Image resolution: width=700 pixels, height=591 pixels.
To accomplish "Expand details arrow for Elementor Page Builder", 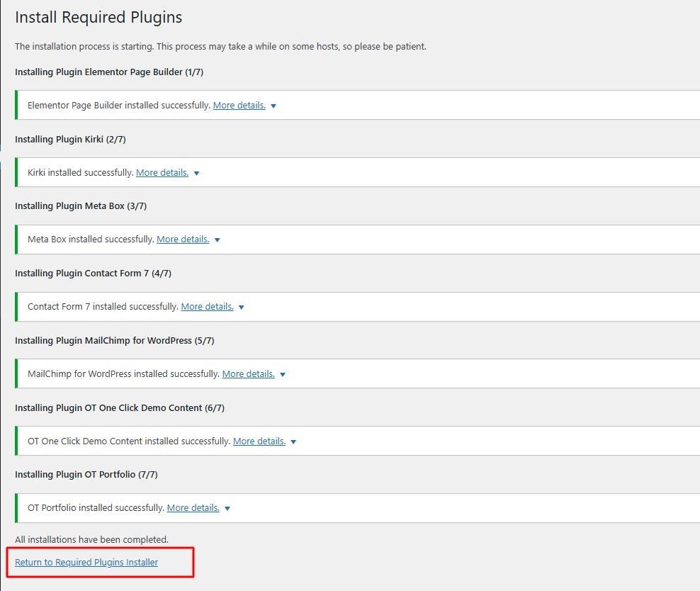I will tap(273, 106).
